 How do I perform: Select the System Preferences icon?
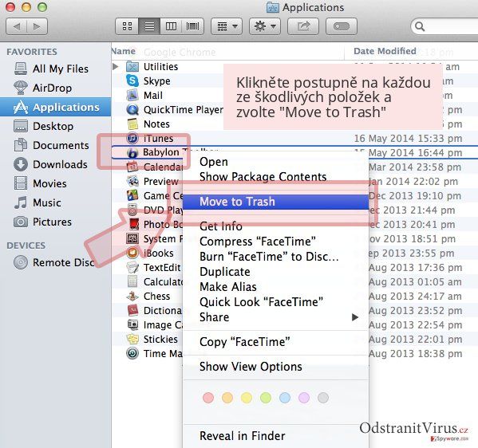tap(132, 238)
